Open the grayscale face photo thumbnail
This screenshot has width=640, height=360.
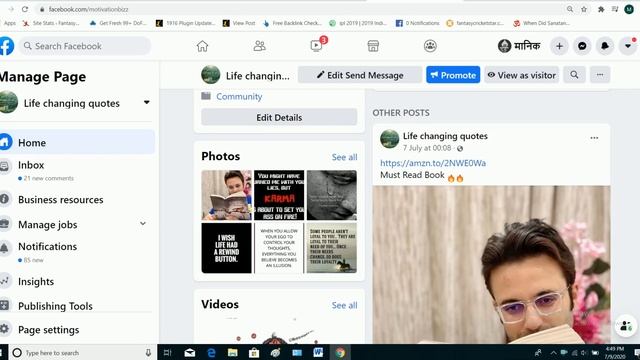pos(332,195)
